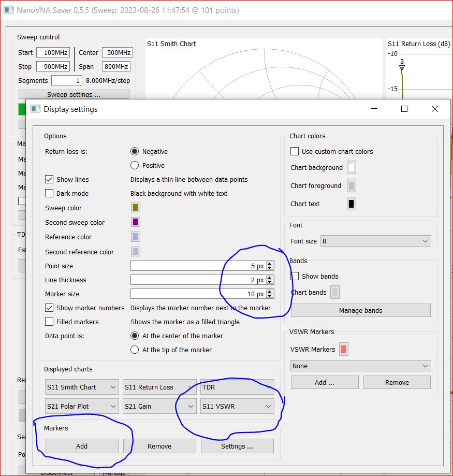The height and width of the screenshot is (476, 453).
Task: Open marker Settings button
Action: coord(237,446)
